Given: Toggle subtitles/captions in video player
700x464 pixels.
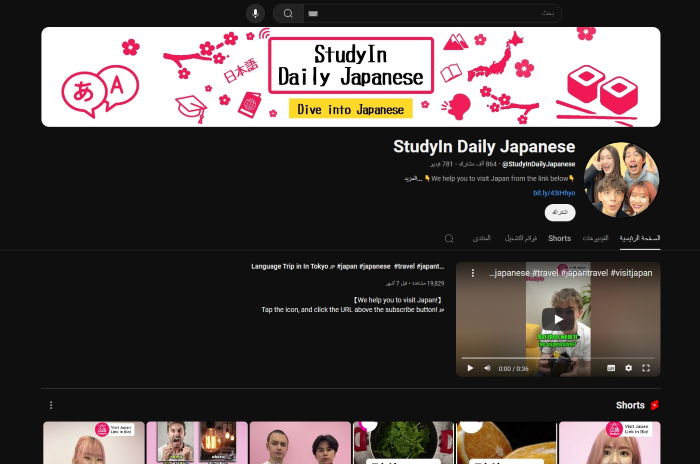Looking at the screenshot, I should (x=610, y=368).
